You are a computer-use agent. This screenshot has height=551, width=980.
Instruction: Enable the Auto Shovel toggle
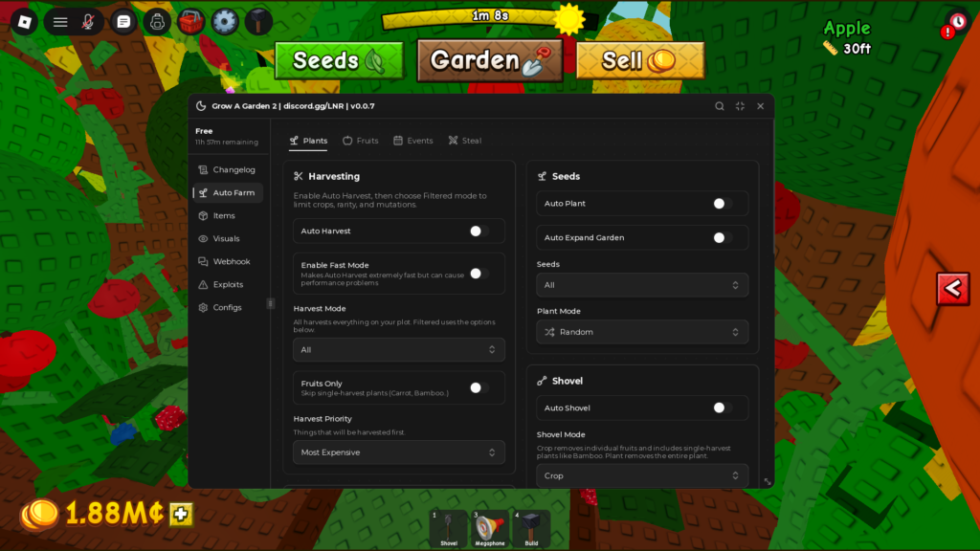[723, 408]
